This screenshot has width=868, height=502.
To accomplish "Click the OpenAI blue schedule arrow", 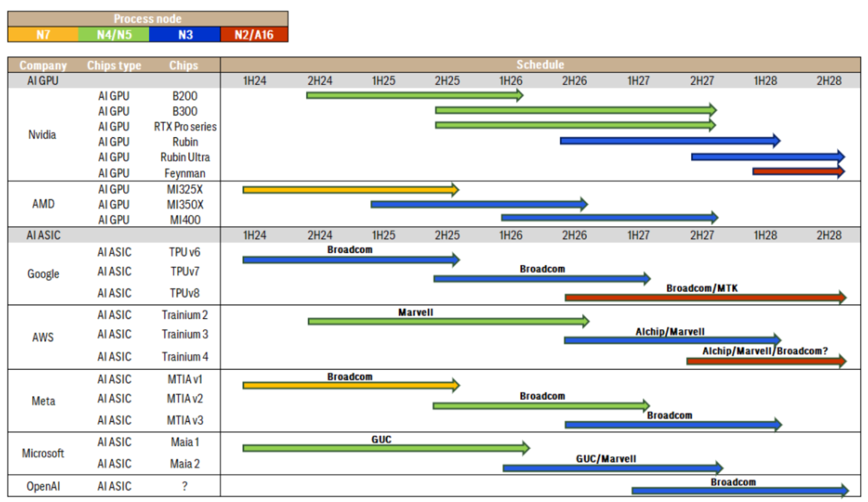I will pos(740,490).
